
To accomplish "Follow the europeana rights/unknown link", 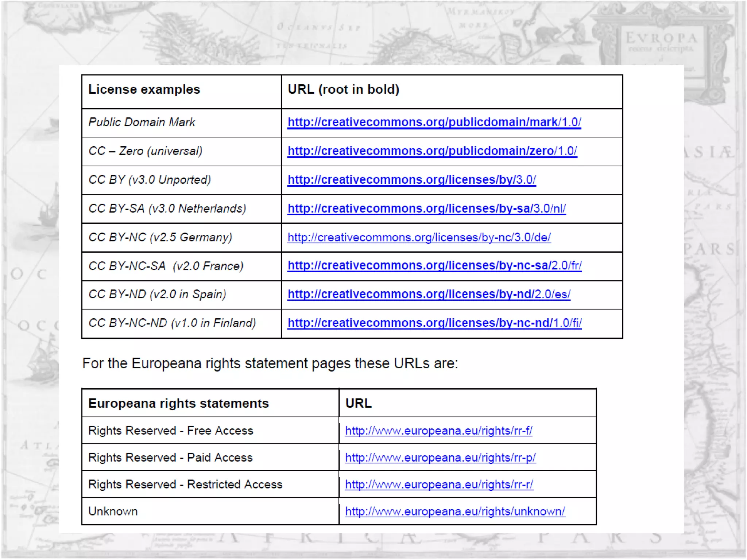I will [x=455, y=512].
